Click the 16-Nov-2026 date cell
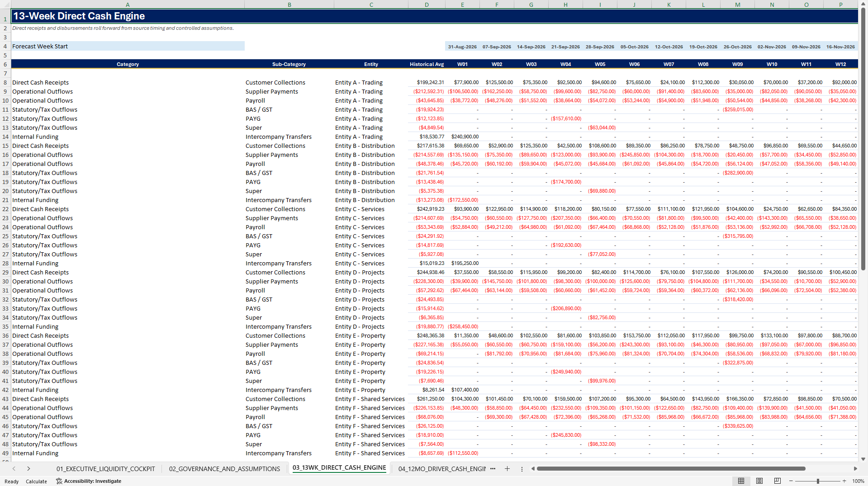 click(840, 47)
